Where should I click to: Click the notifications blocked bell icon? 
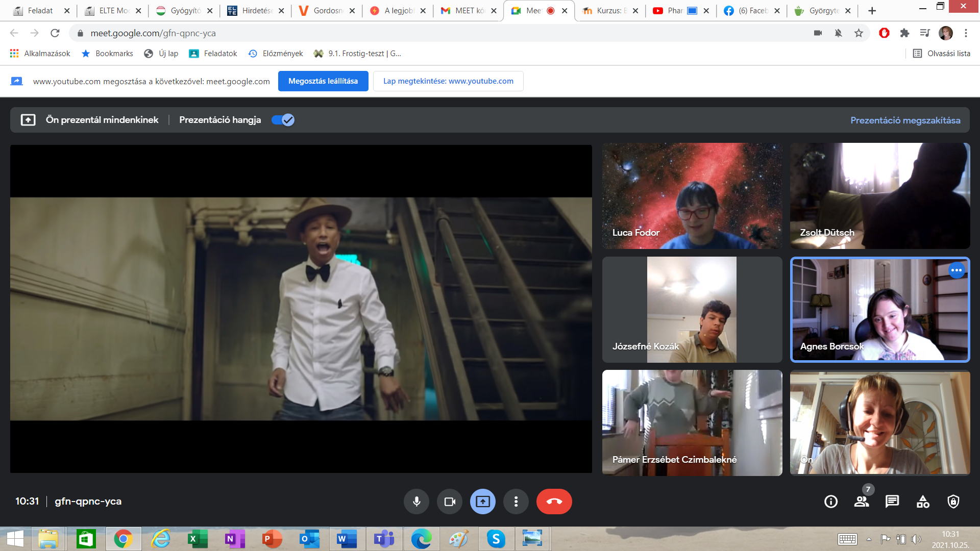click(838, 33)
